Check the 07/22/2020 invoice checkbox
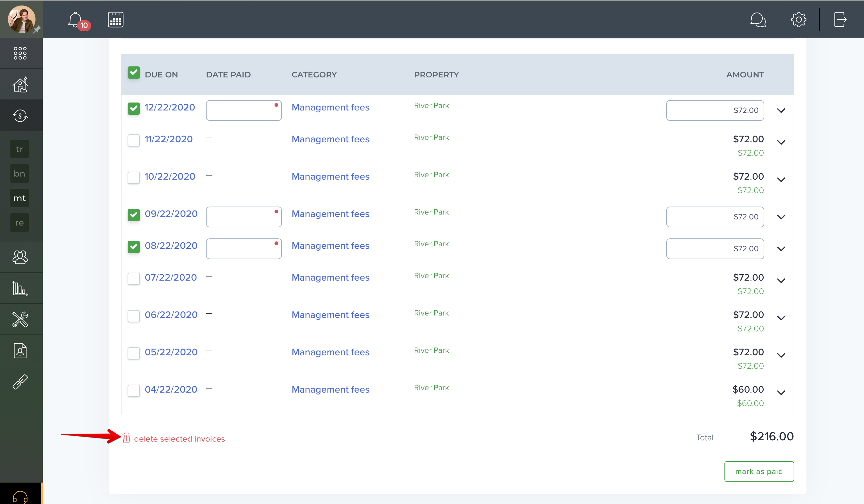Screen dimensions: 864x504 134,278
